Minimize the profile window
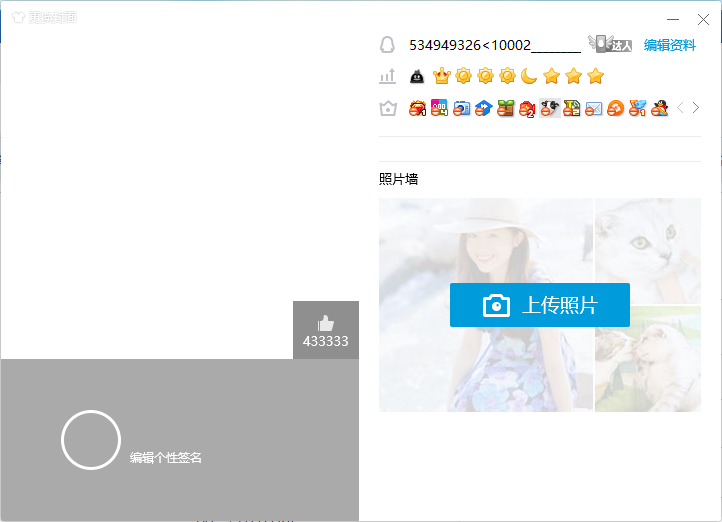Viewport: 722px width, 522px height. coord(673,19)
